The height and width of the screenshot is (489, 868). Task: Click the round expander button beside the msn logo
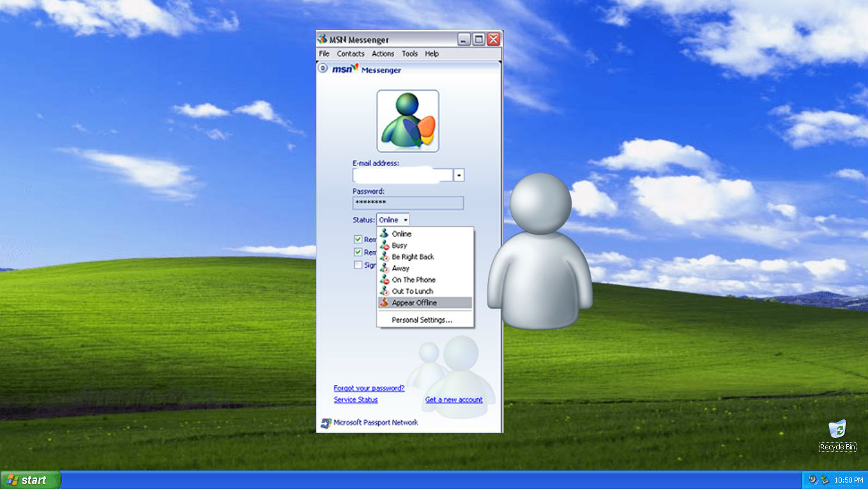[x=323, y=68]
